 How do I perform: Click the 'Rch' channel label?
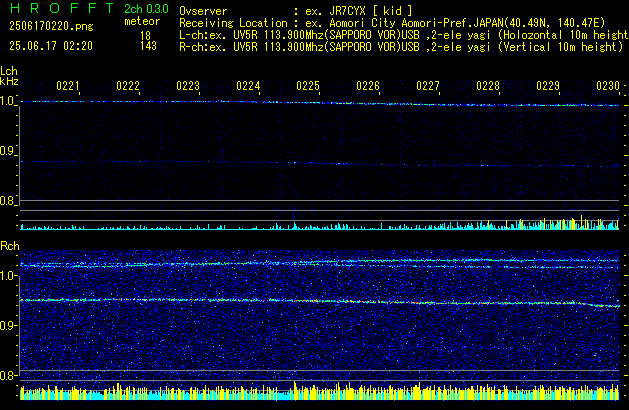[10, 246]
